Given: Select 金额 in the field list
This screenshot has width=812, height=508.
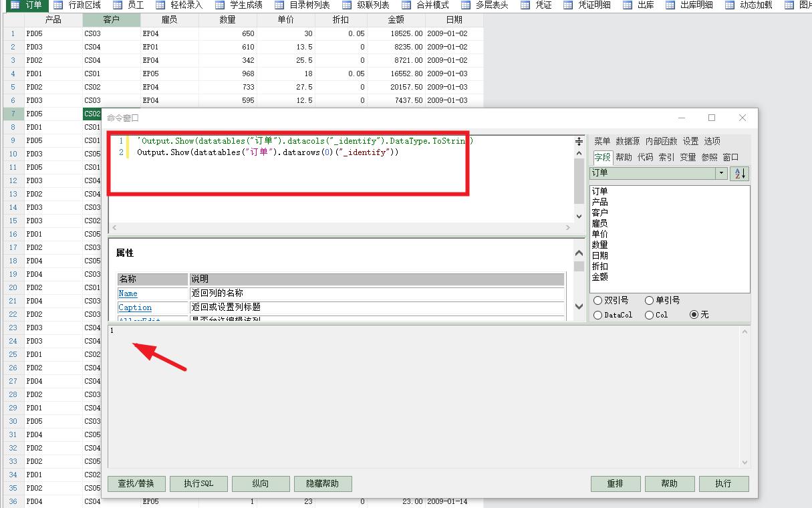Looking at the screenshot, I should click(x=599, y=277).
